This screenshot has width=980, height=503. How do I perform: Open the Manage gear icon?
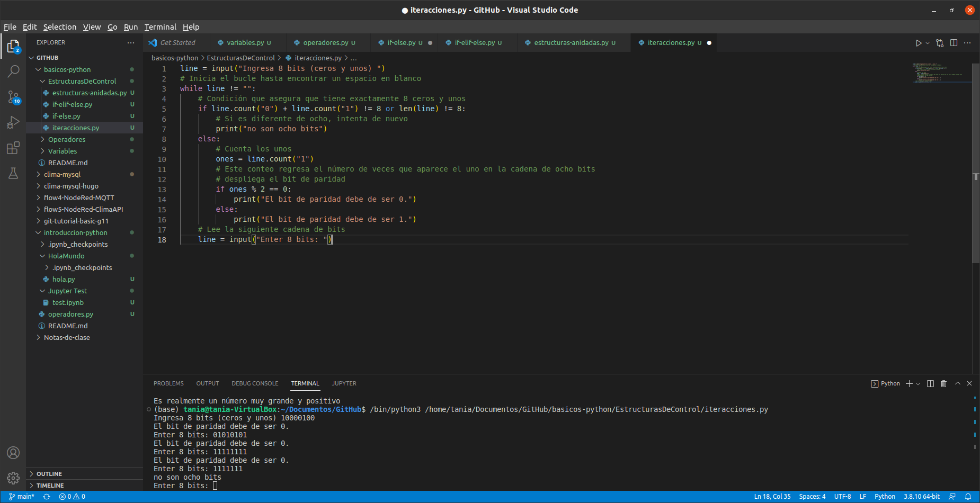[x=13, y=478]
